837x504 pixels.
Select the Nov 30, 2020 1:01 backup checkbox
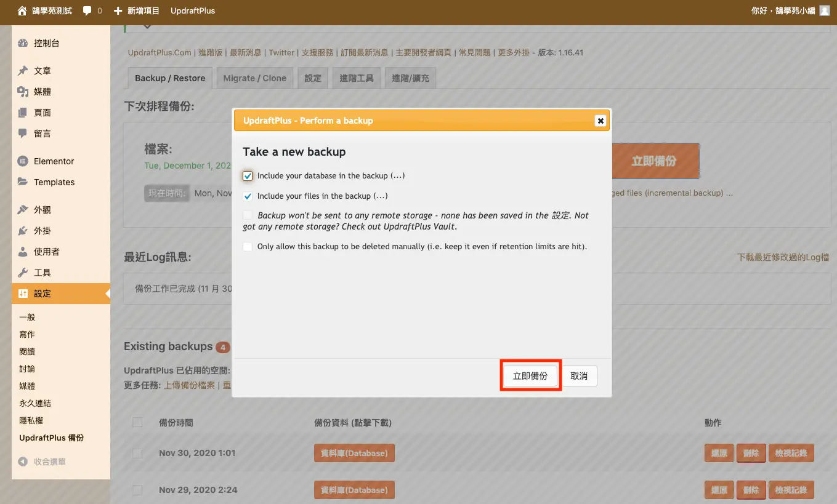[x=137, y=454]
